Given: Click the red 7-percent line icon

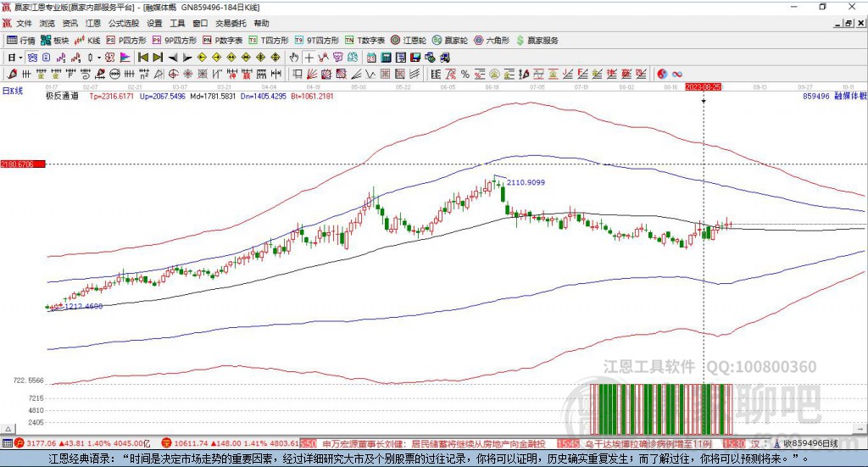Looking at the screenshot, I should point(451,74).
